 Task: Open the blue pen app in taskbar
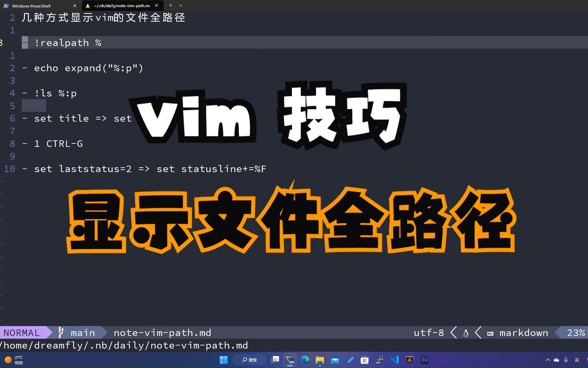point(350,360)
